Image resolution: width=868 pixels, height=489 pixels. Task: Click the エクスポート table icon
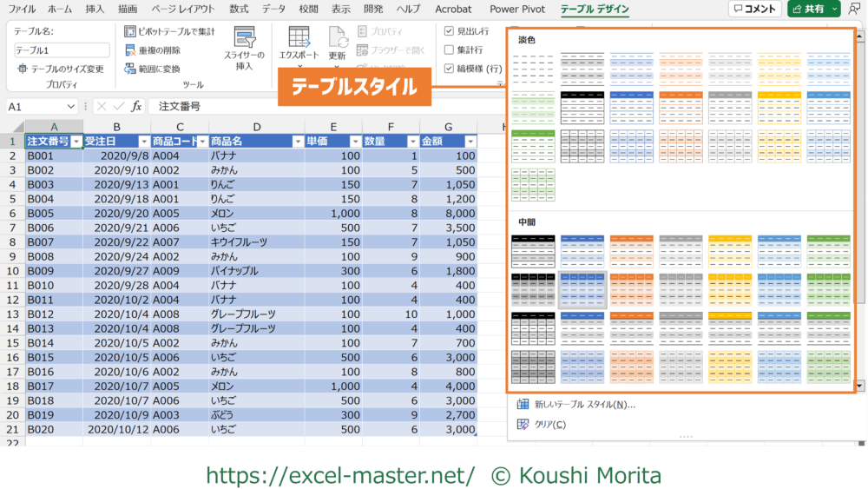point(299,38)
